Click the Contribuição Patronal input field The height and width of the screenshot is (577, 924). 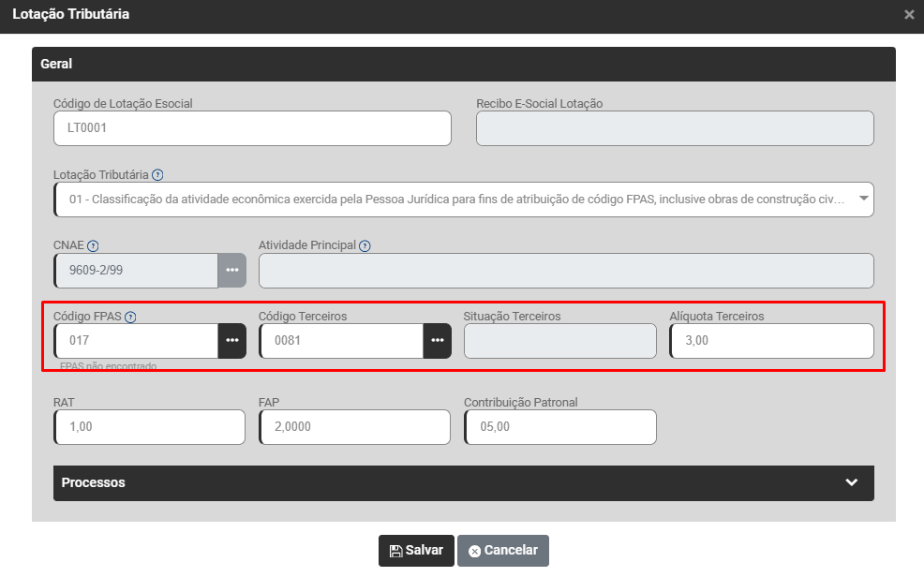[x=559, y=427]
